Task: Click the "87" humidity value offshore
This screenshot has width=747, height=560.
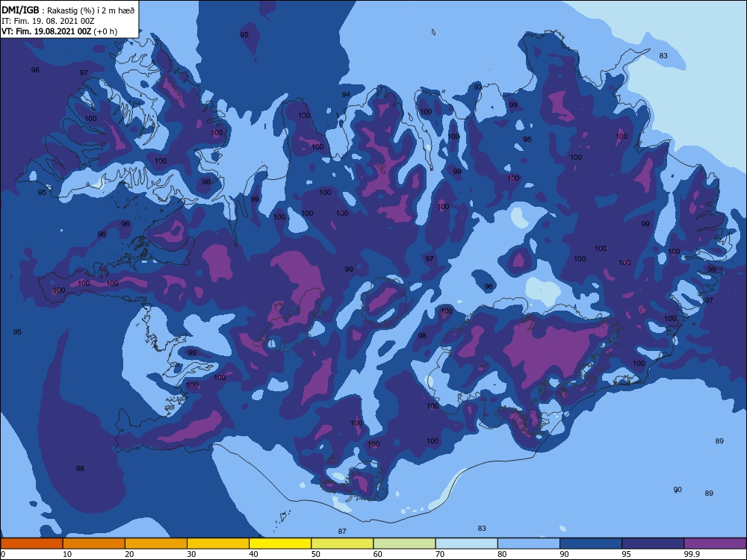Action: click(x=342, y=532)
